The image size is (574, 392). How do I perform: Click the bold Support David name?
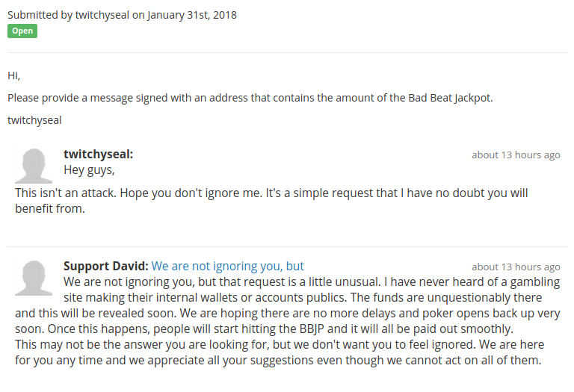point(106,267)
